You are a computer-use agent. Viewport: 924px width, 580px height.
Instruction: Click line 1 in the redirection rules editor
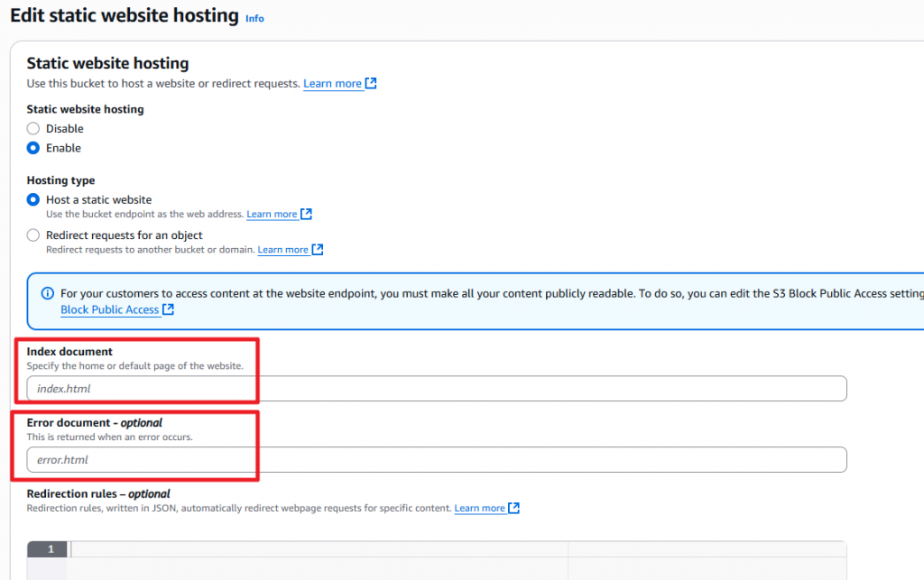coord(51,549)
